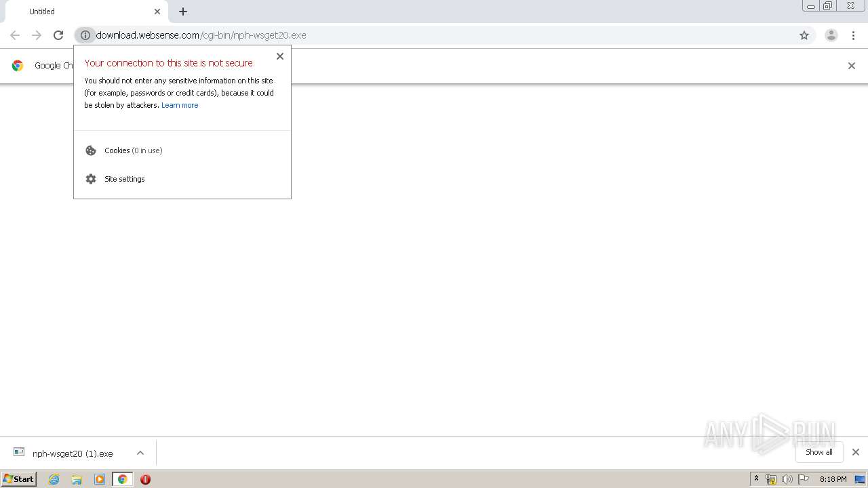
Task: Expand download item options chevron
Action: click(140, 453)
